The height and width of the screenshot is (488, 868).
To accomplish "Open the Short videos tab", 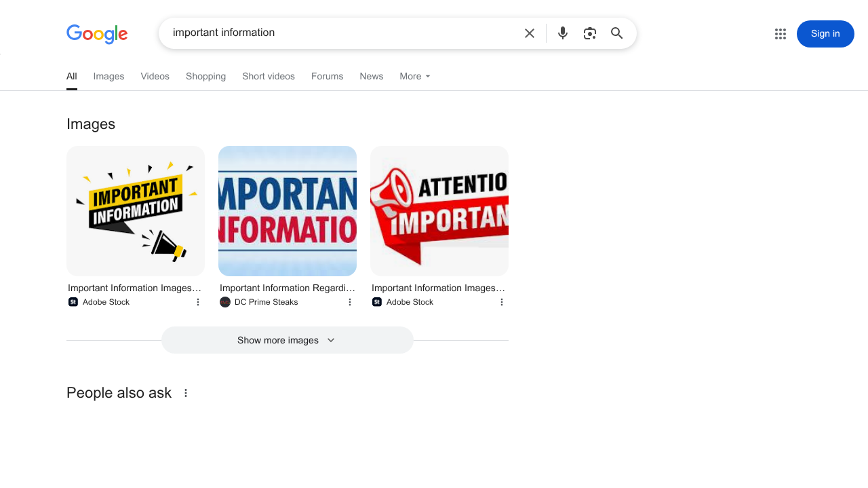I will point(269,76).
